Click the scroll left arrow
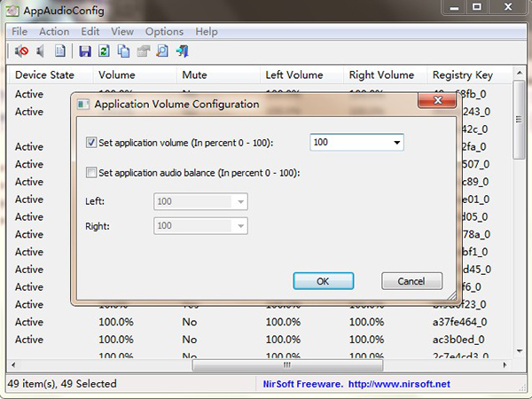 [x=13, y=365]
